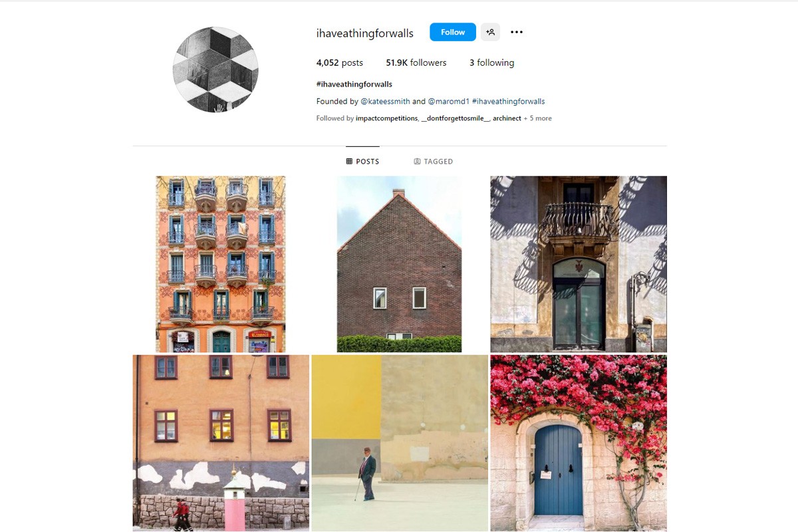
Task: Open shadowed balcony door post
Action: coord(579,264)
